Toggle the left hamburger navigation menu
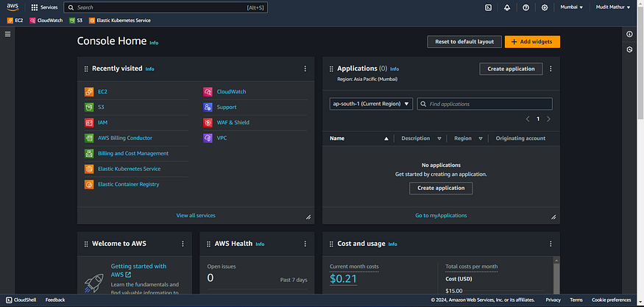The height and width of the screenshot is (307, 644). point(7,34)
